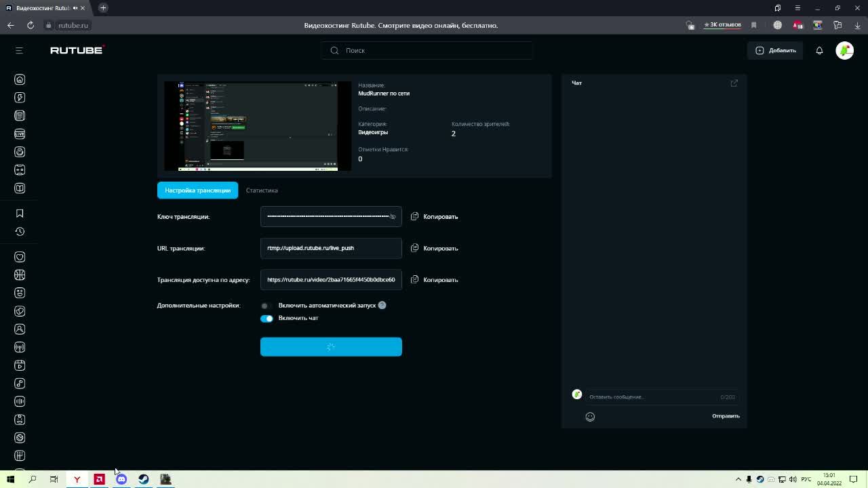Viewport: 868px width, 488px height.
Task: Click the stream title MudRunner по сети
Action: (384, 94)
